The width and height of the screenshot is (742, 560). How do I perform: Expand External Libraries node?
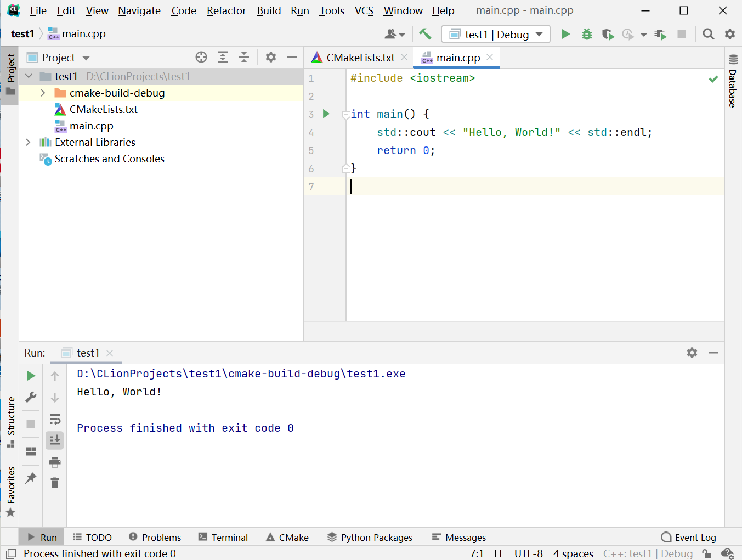tap(28, 142)
